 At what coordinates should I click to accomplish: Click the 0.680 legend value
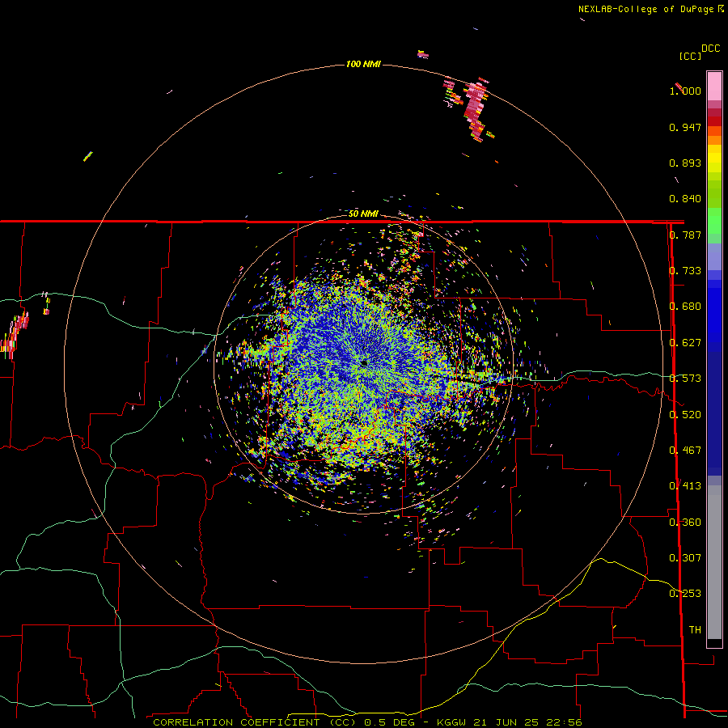pos(685,307)
